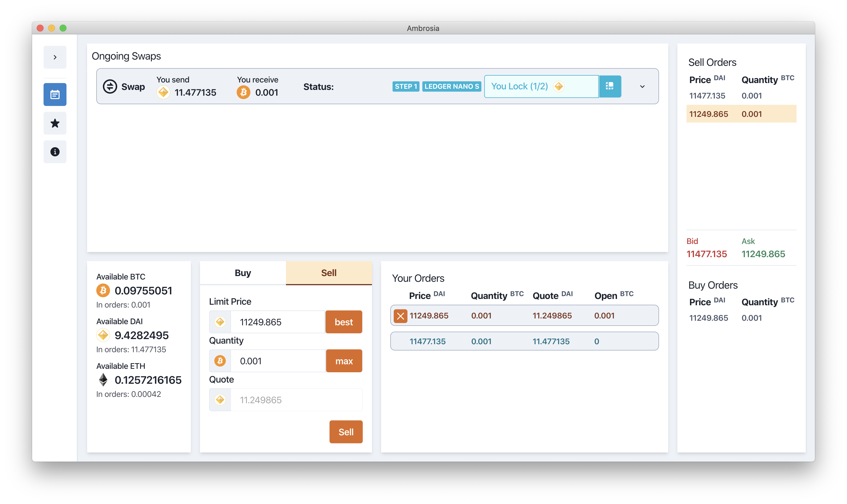The image size is (847, 504).
Task: Click the DAI icon in Limit Price field
Action: coord(220,322)
